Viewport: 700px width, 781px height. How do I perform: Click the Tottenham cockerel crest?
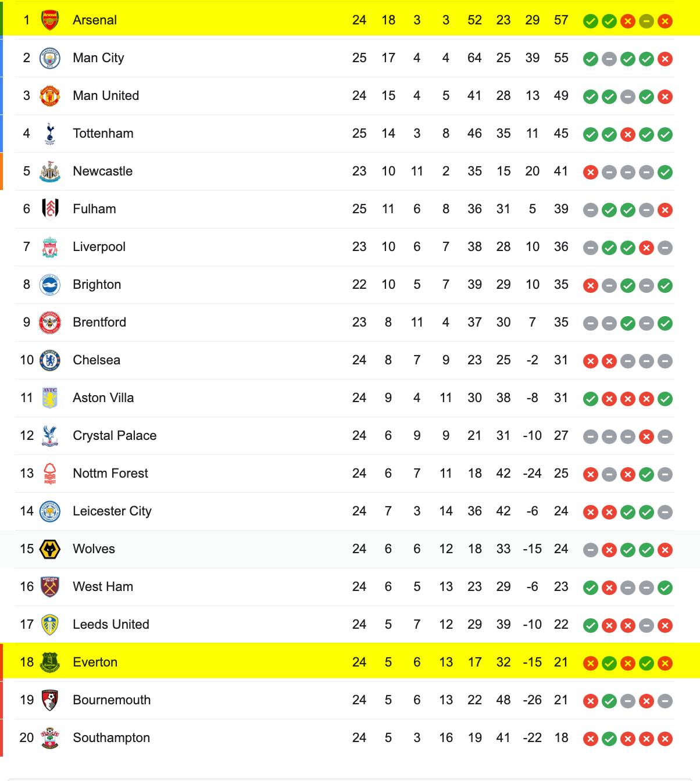tap(50, 134)
